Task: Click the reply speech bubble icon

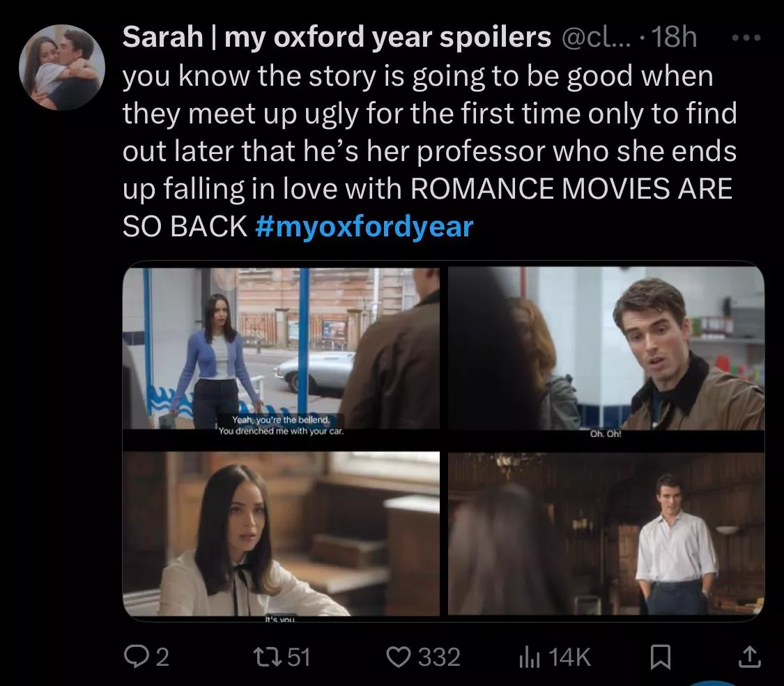Action: [134, 656]
